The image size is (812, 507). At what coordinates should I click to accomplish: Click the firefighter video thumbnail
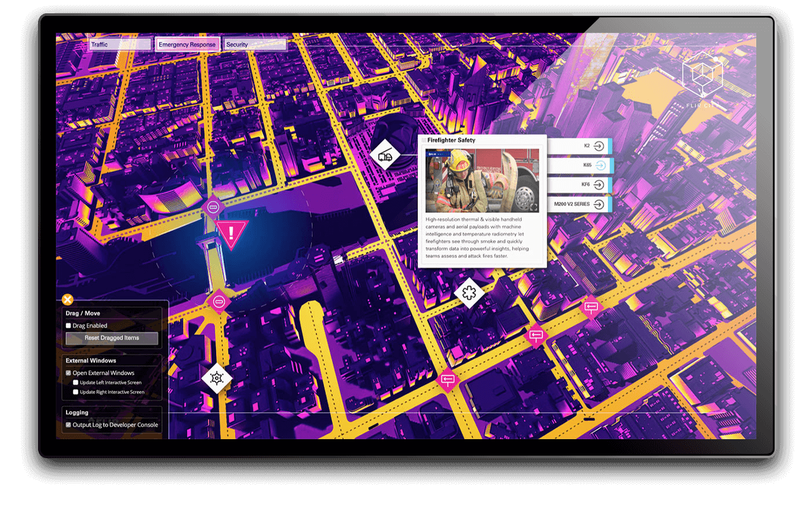(x=482, y=181)
